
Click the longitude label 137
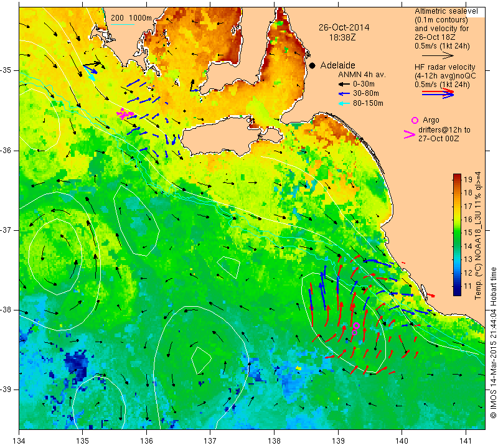pyautogui.click(x=210, y=441)
